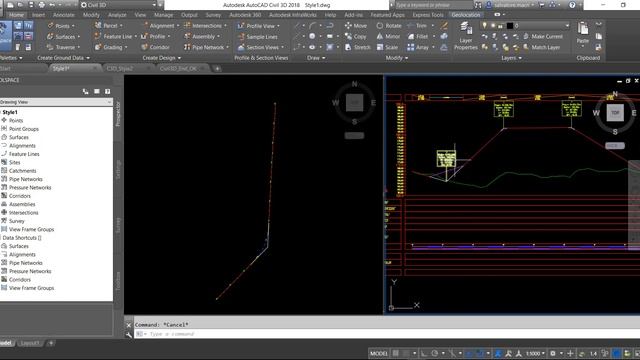This screenshot has width=640, height=360.
Task: Switch to the Annotate ribbon tab
Action: pos(64,15)
